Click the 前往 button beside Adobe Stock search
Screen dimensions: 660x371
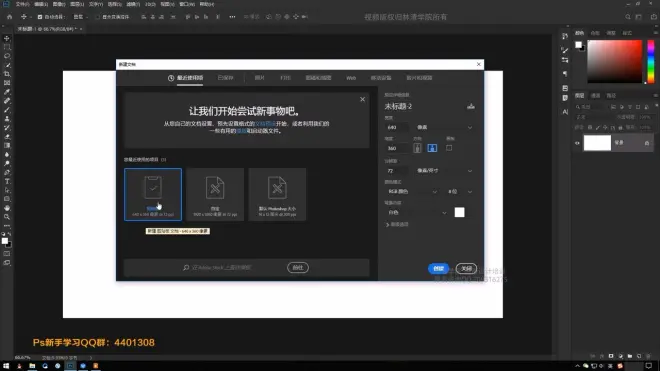[x=298, y=267]
